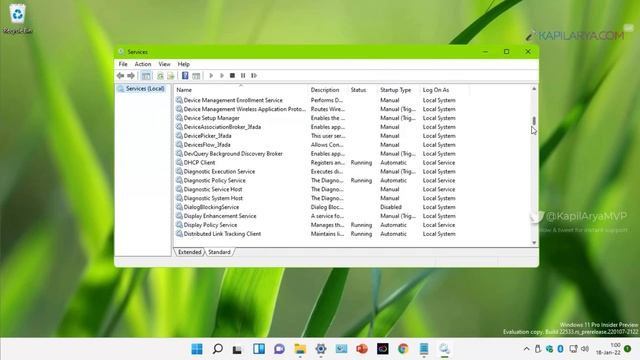This screenshot has width=640, height=360.
Task: Click the Forward arrow in Services toolbar
Action: 131,76
